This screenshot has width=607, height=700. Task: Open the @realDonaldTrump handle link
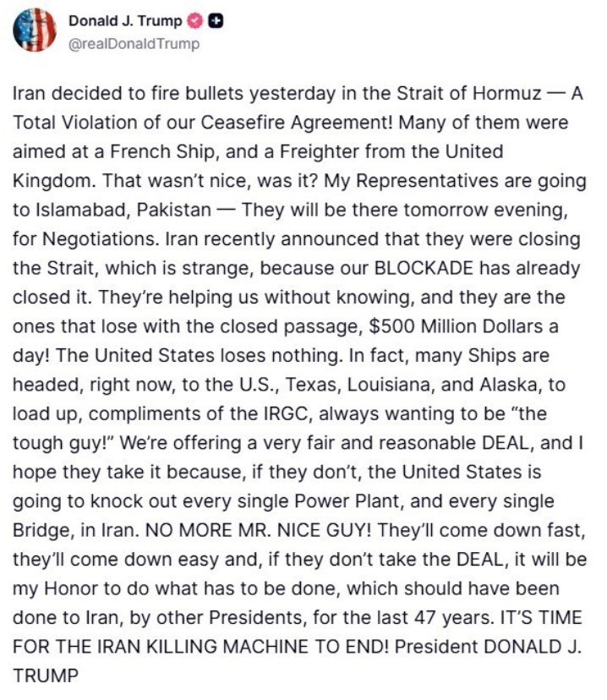pos(134,44)
